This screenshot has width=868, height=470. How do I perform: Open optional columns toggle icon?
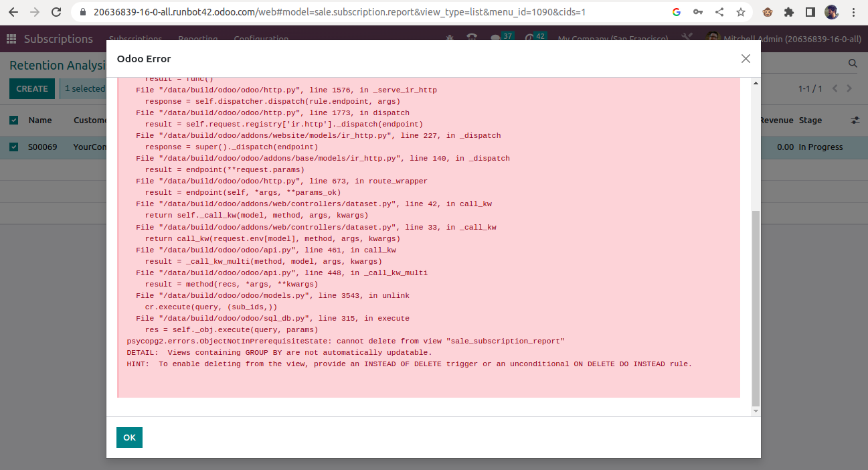(x=855, y=121)
